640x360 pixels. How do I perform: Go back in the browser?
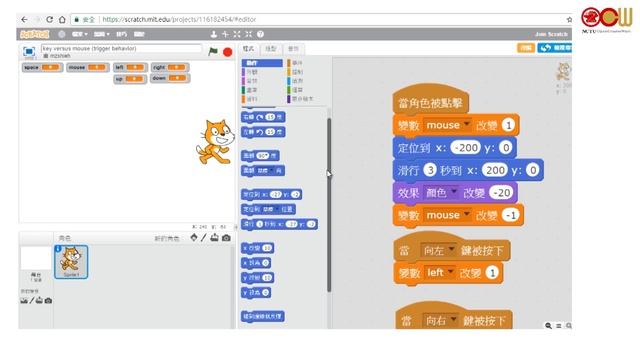(x=24, y=19)
